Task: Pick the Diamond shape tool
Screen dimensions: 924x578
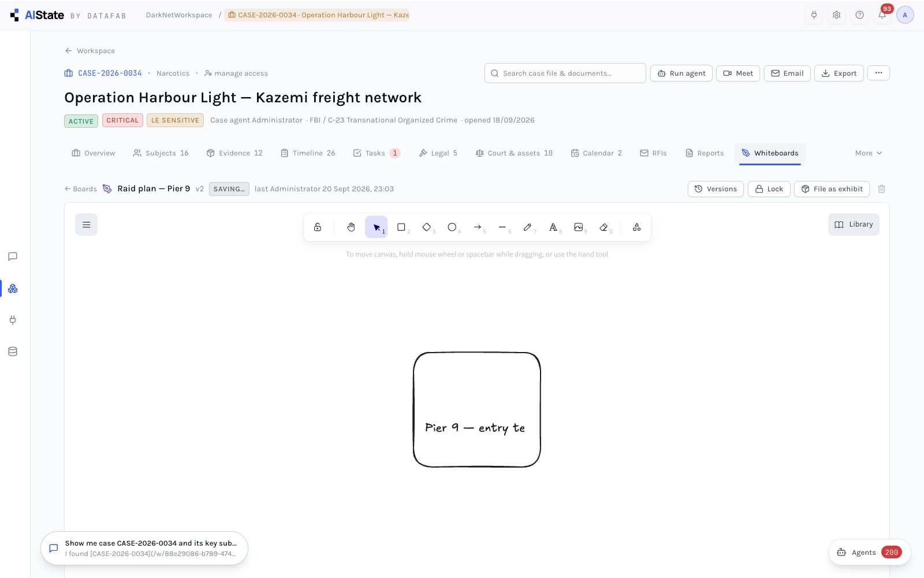Action: pos(427,227)
